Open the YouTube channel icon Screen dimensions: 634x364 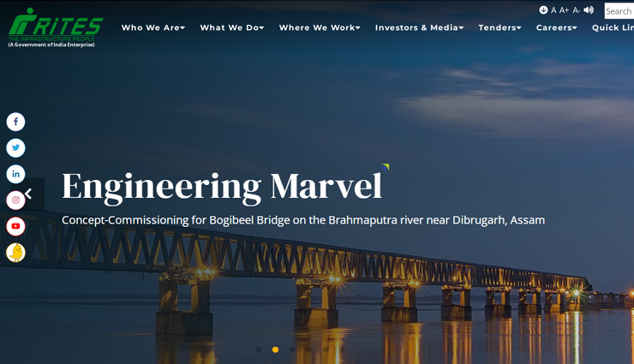[15, 226]
